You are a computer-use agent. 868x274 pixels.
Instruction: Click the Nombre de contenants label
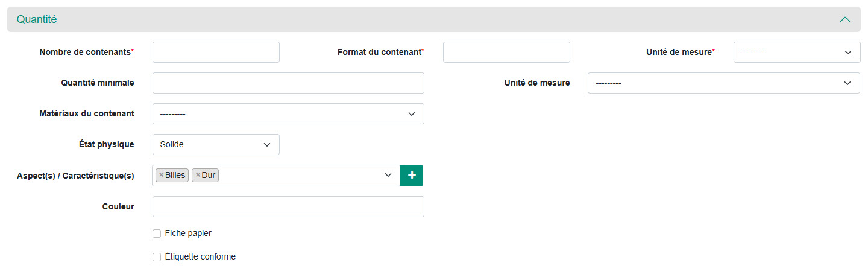pyautogui.click(x=85, y=53)
